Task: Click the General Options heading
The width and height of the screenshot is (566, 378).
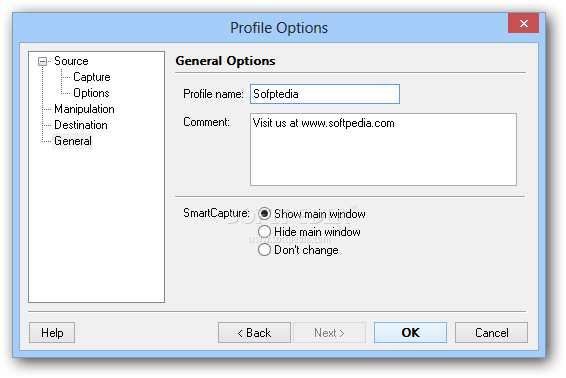Action: point(225,61)
